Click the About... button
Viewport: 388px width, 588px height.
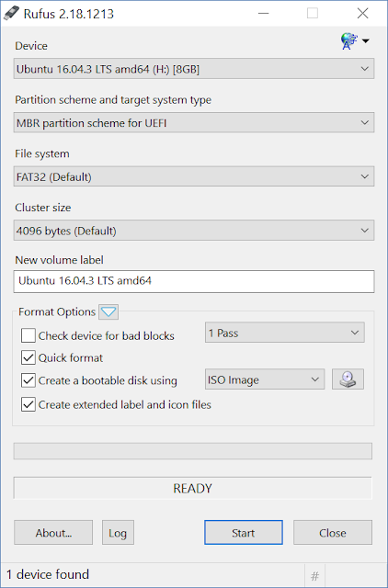coord(53,533)
